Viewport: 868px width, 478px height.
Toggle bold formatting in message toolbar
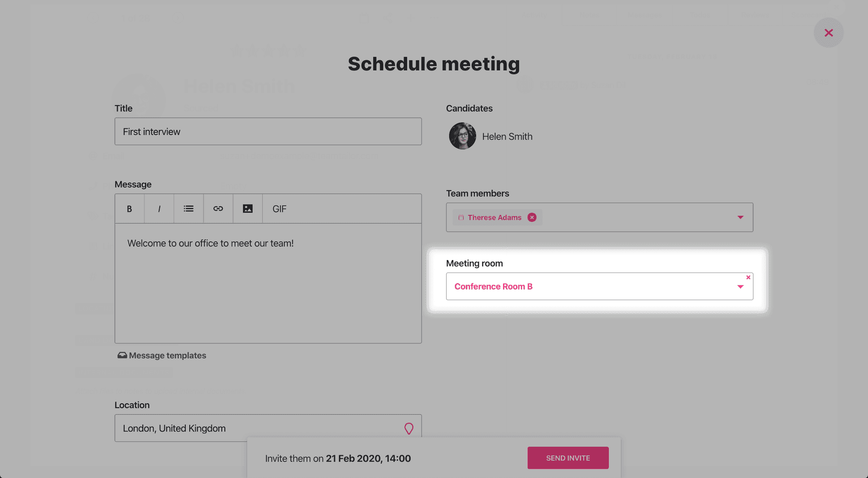click(x=129, y=209)
